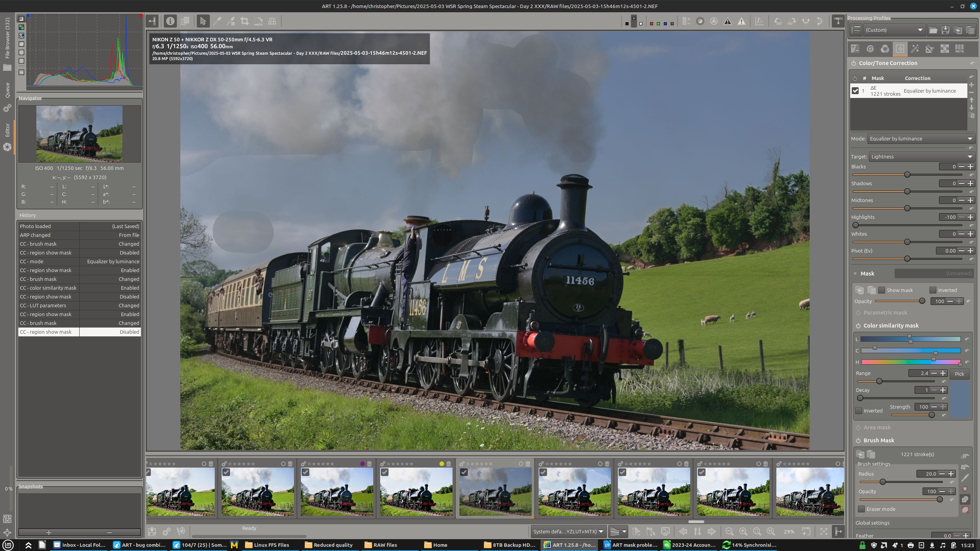
Task: Open the Special effects wand tab
Action: pyautogui.click(x=915, y=49)
